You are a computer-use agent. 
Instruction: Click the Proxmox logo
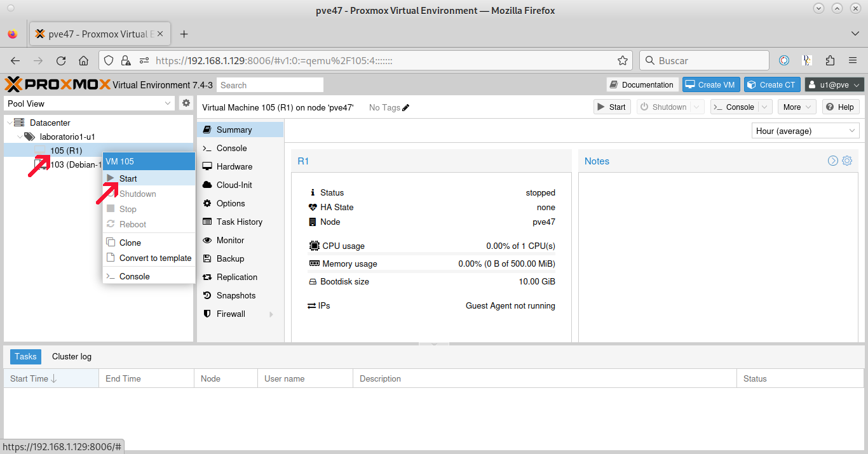click(57, 84)
